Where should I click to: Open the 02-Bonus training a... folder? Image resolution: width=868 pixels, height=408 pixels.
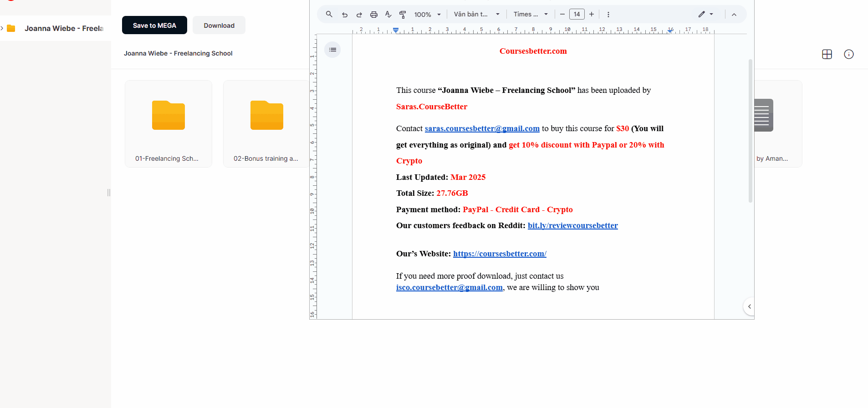[x=266, y=124]
